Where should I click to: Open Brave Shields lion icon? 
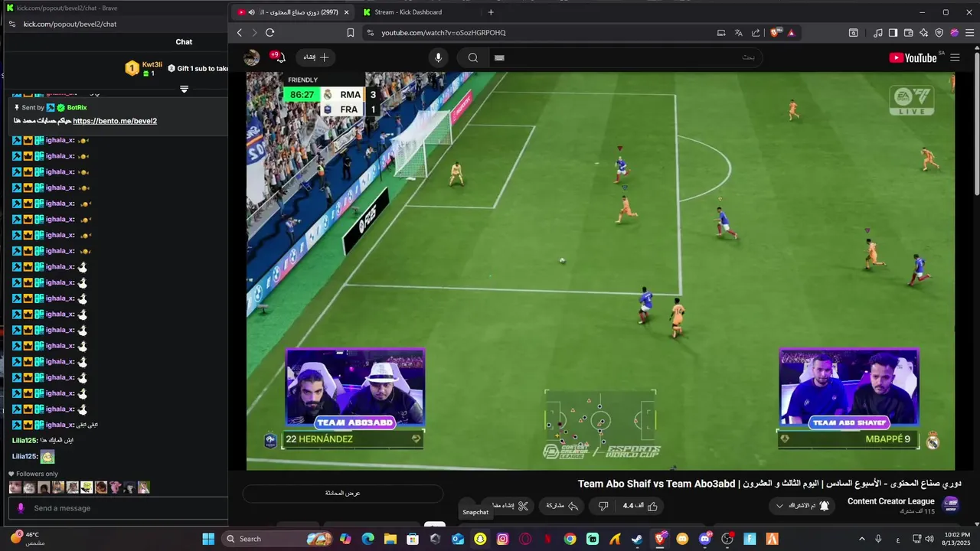pos(776,33)
